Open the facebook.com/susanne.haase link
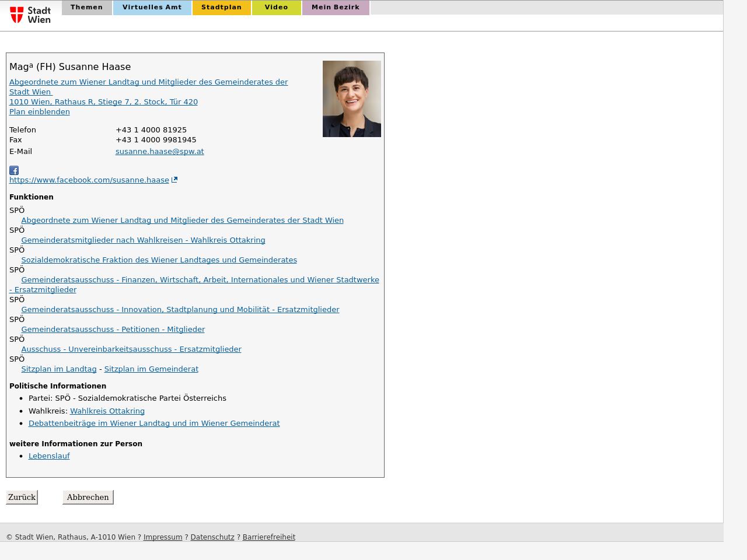This screenshot has height=560, width=747. click(89, 180)
